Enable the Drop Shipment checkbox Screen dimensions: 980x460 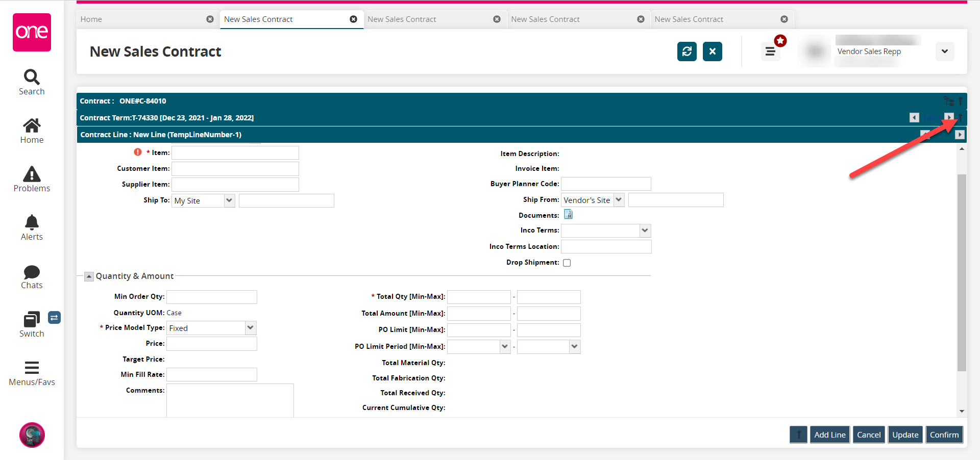pos(567,263)
